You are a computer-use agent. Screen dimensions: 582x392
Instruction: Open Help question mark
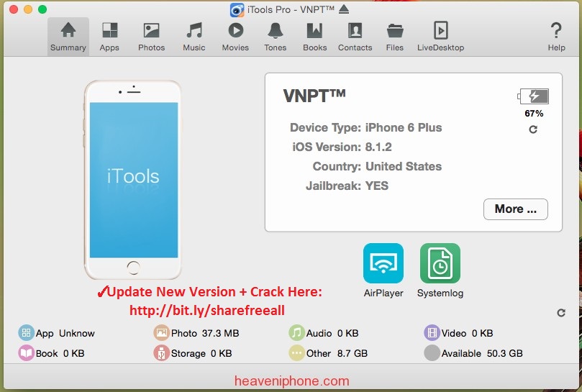[x=556, y=37]
